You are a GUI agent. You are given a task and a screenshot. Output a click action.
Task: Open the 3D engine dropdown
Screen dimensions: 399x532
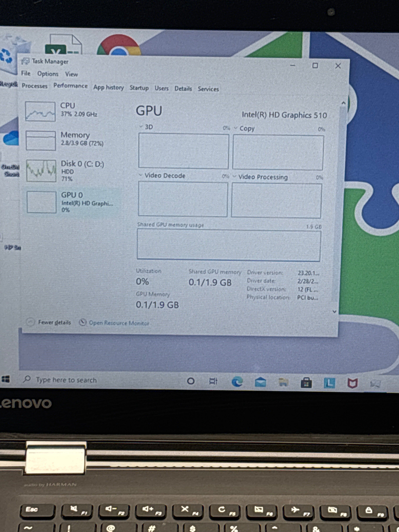coord(141,127)
